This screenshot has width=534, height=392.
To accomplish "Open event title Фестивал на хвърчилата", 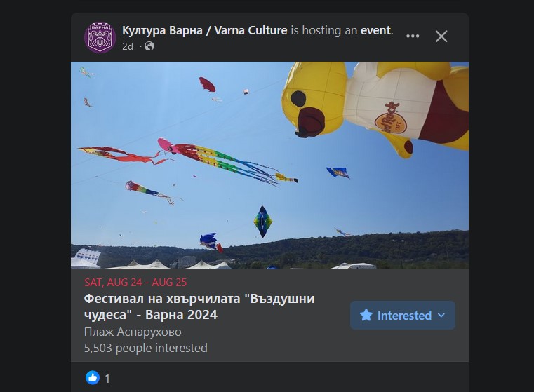I will [199, 306].
